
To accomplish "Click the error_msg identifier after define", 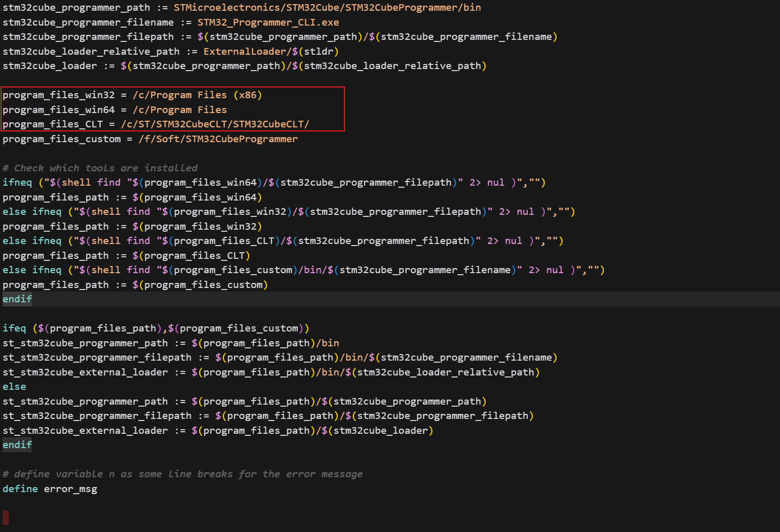I will coord(70,489).
